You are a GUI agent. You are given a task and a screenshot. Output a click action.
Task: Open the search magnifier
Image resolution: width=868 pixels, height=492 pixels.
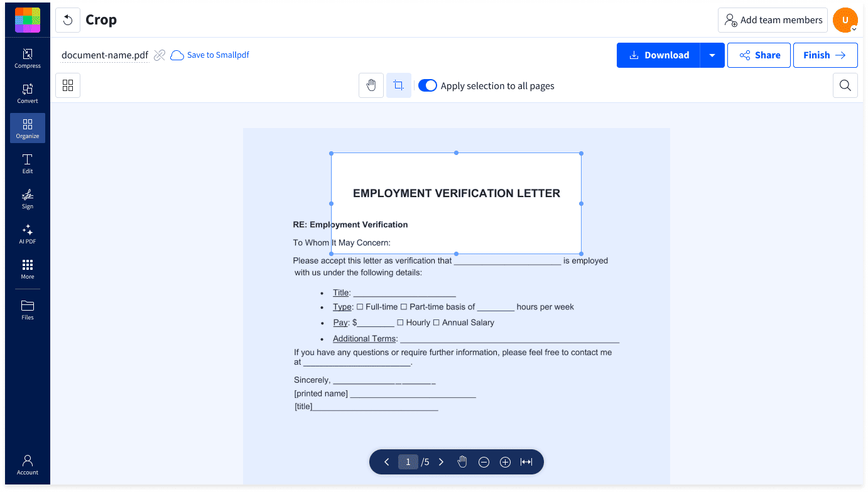click(x=845, y=85)
